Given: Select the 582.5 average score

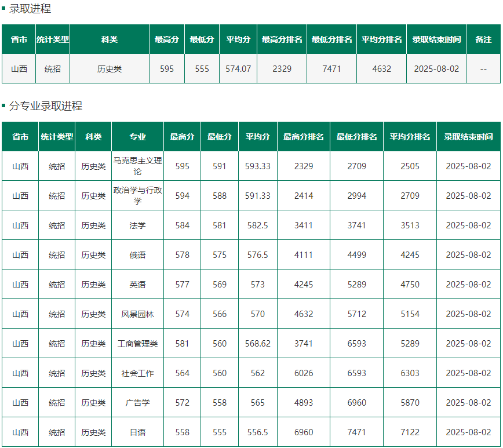Looking at the screenshot, I should [258, 225].
